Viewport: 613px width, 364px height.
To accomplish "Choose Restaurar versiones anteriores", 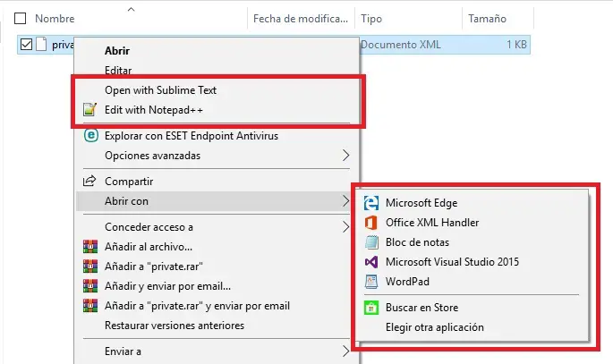I will 174,326.
